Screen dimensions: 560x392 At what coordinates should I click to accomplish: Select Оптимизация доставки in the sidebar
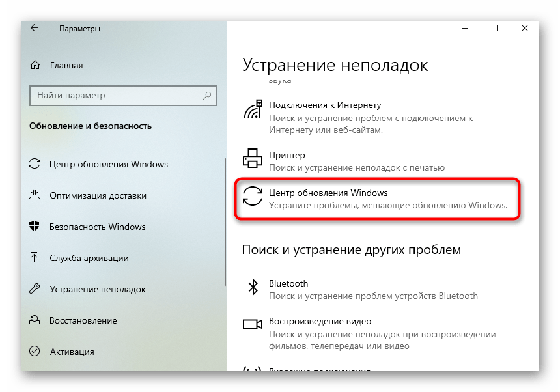tap(98, 195)
